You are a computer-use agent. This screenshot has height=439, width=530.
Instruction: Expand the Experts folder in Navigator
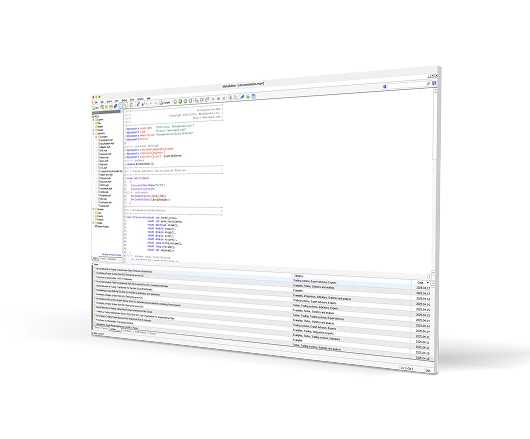94,119
